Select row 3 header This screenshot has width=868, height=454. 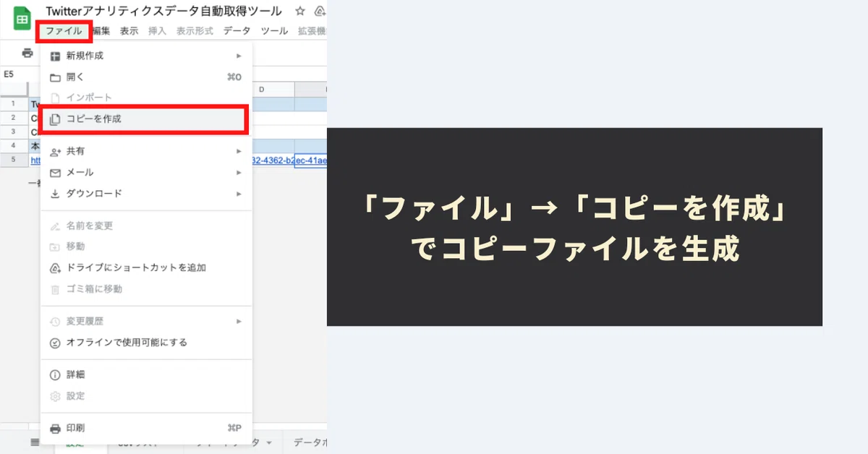(x=14, y=132)
